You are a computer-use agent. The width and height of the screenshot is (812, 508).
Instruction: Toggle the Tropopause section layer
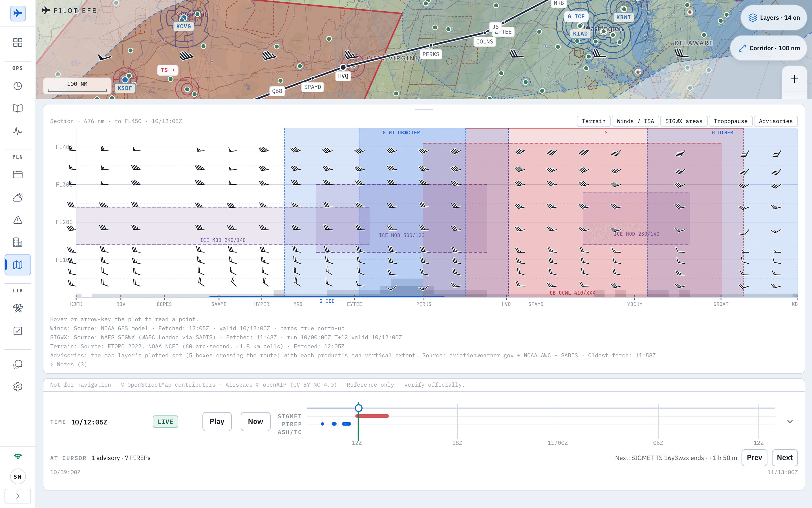[731, 121]
